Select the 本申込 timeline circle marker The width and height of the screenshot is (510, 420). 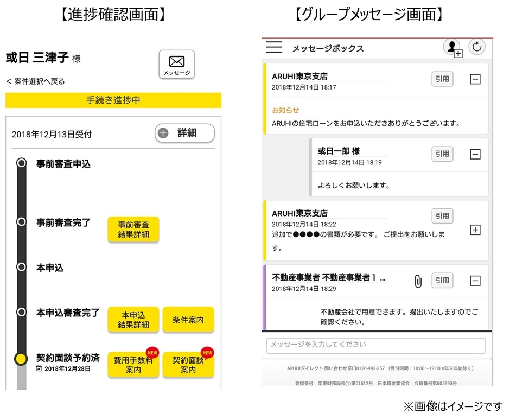point(21,268)
